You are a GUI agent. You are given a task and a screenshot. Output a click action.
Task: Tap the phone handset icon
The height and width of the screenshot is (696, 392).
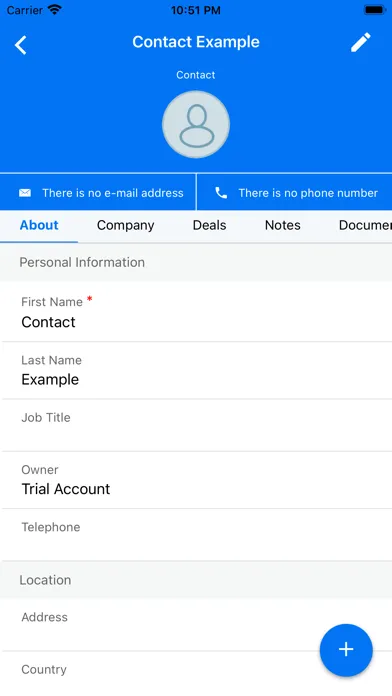click(221, 193)
